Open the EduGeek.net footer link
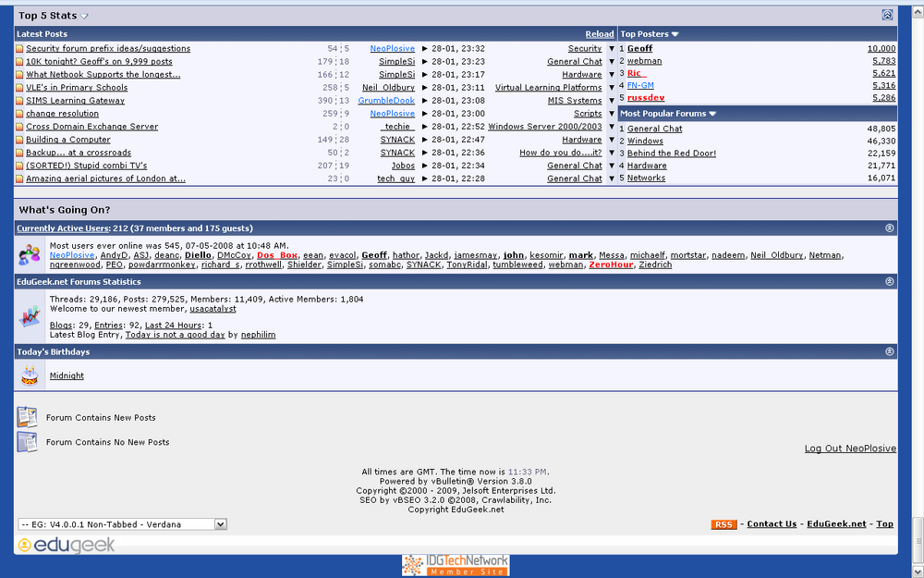924x578 pixels. pos(836,523)
